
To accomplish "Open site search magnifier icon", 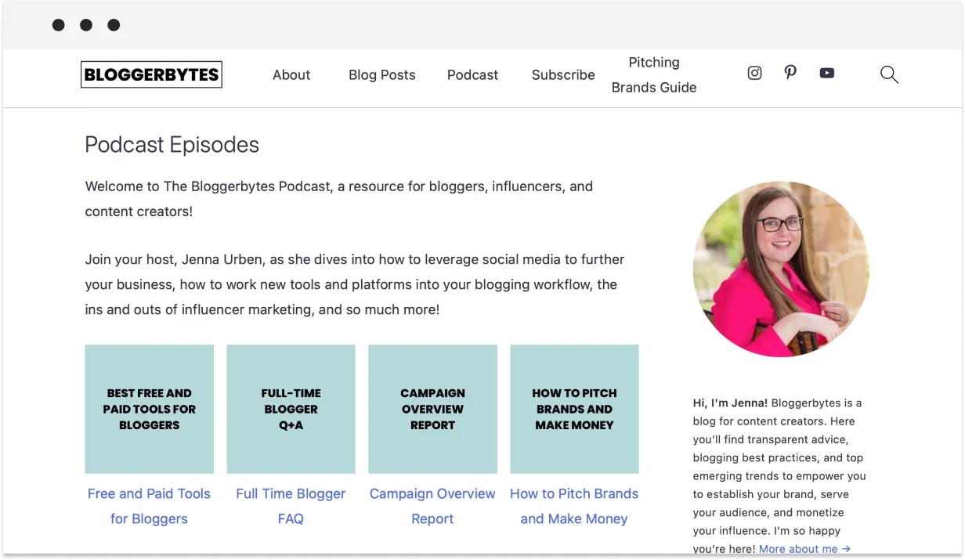I will point(889,74).
